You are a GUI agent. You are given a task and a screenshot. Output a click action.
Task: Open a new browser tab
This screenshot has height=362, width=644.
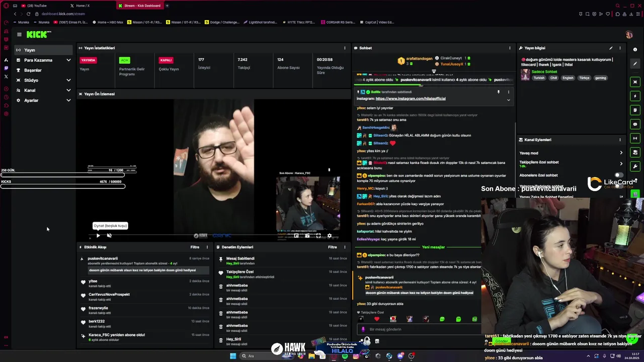click(x=167, y=6)
